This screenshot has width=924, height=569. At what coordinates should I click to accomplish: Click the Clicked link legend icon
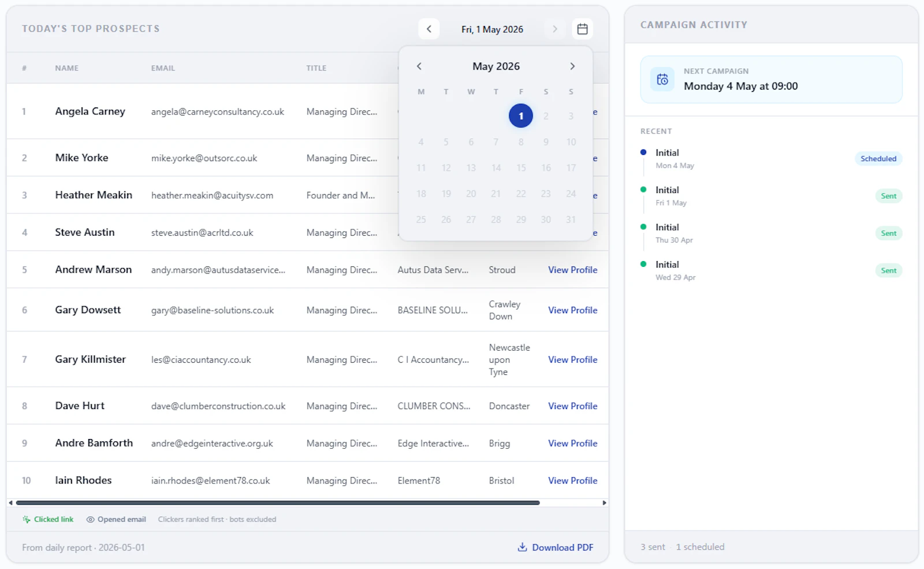click(26, 519)
